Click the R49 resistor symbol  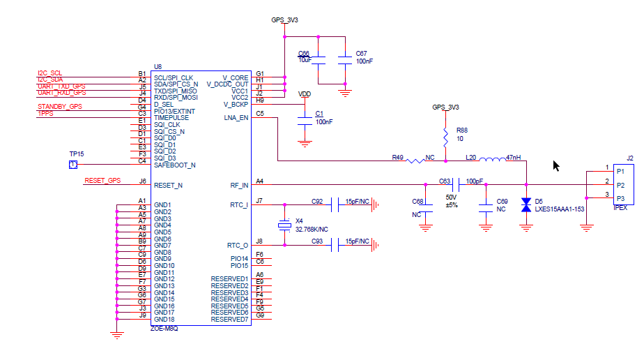point(415,160)
